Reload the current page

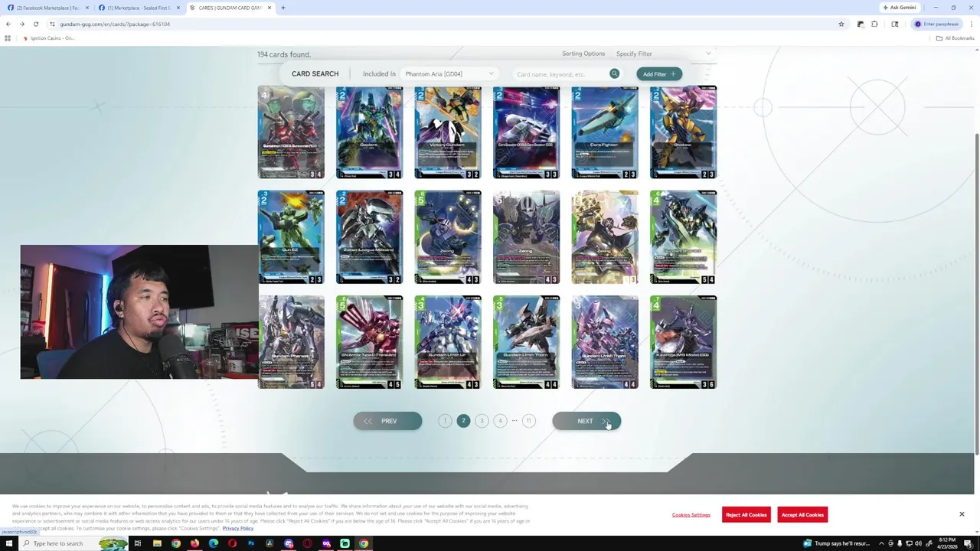coord(36,24)
